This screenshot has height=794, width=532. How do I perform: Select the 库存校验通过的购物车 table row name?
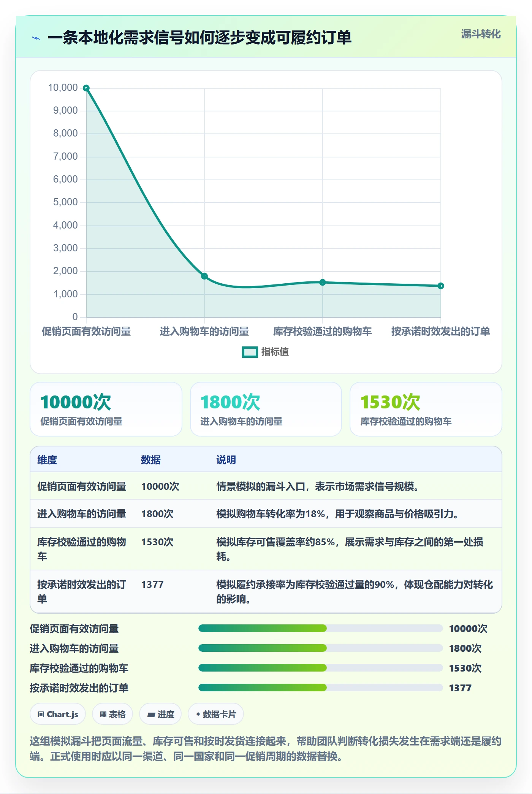pyautogui.click(x=82, y=549)
